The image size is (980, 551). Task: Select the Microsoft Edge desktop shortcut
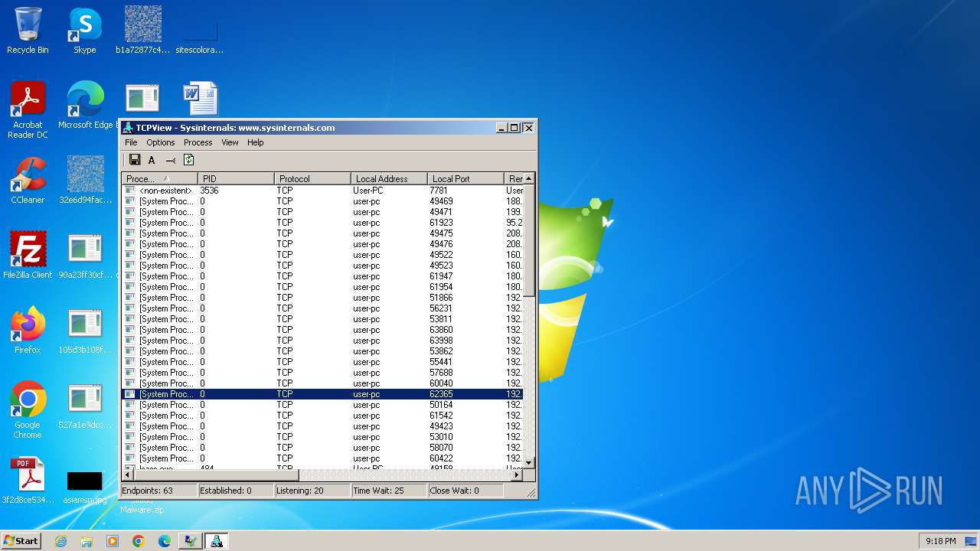[x=85, y=106]
